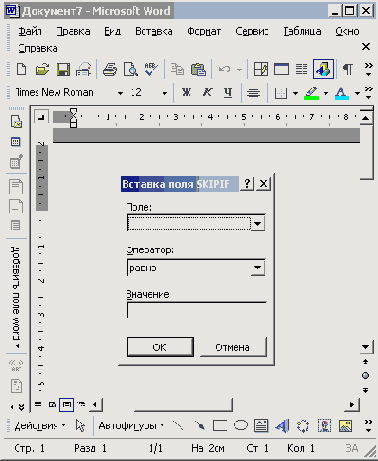Open the Вид menu
378x461 pixels.
112,31
